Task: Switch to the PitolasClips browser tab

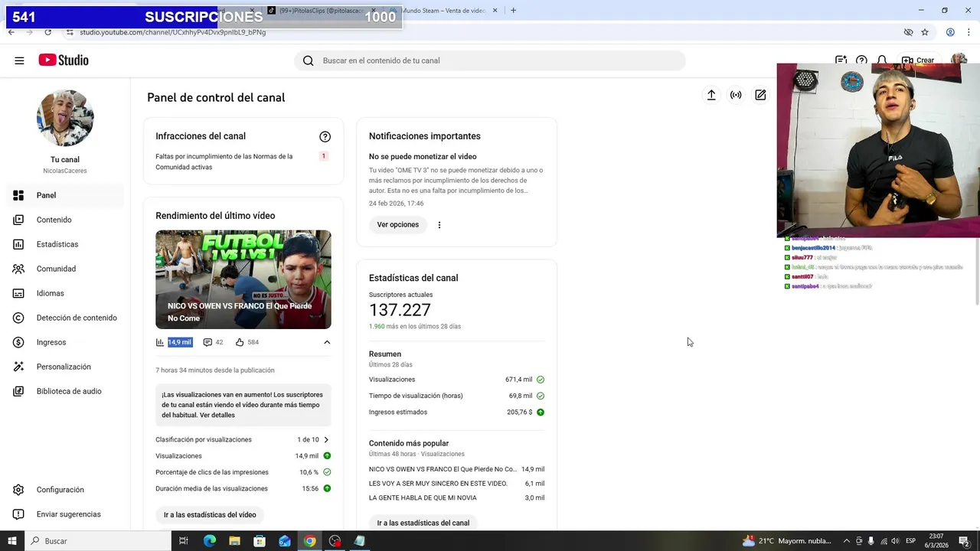Action: tap(322, 11)
